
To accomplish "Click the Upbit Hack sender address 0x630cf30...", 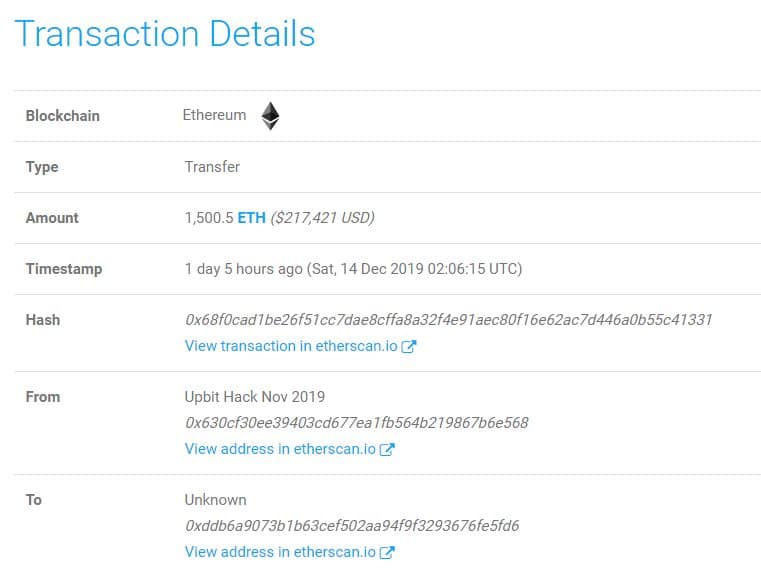I will [x=357, y=423].
